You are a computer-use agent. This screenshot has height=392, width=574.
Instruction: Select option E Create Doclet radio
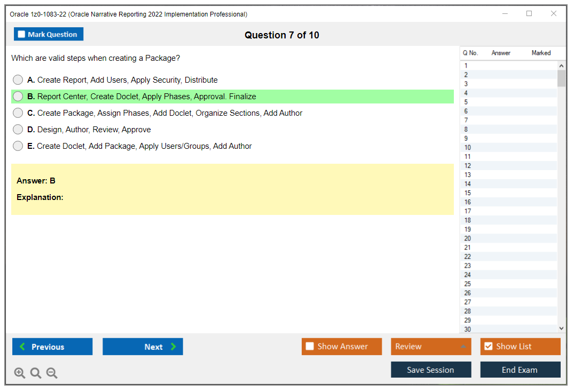point(18,146)
